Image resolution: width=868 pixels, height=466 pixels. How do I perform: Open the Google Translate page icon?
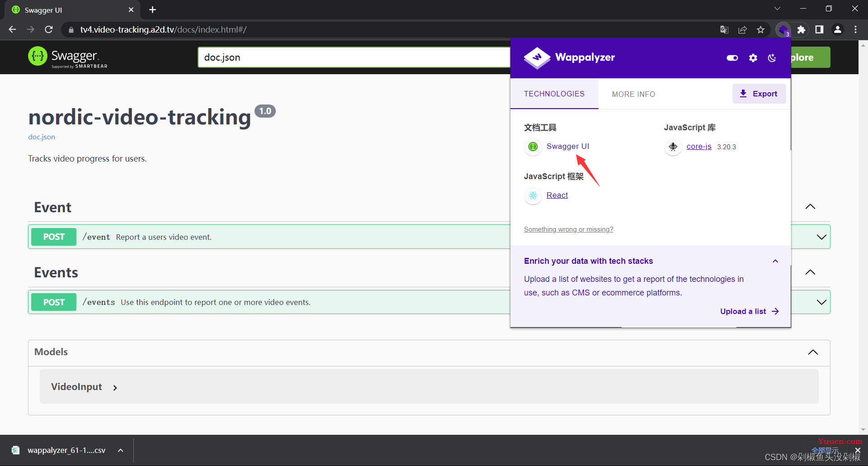pyautogui.click(x=724, y=30)
